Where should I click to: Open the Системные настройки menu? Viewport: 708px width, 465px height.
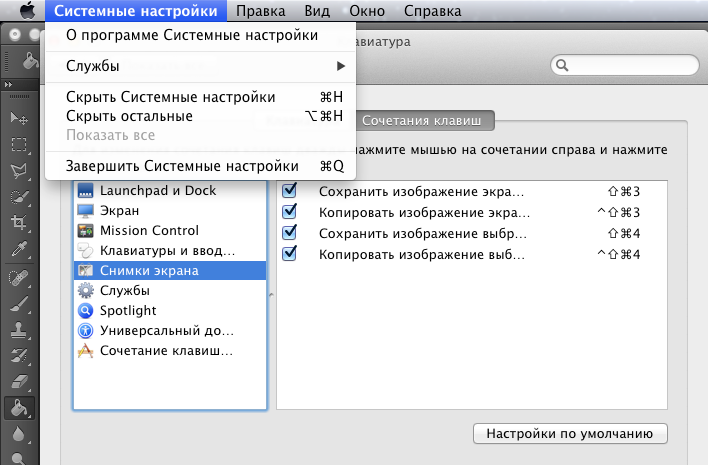click(x=135, y=11)
